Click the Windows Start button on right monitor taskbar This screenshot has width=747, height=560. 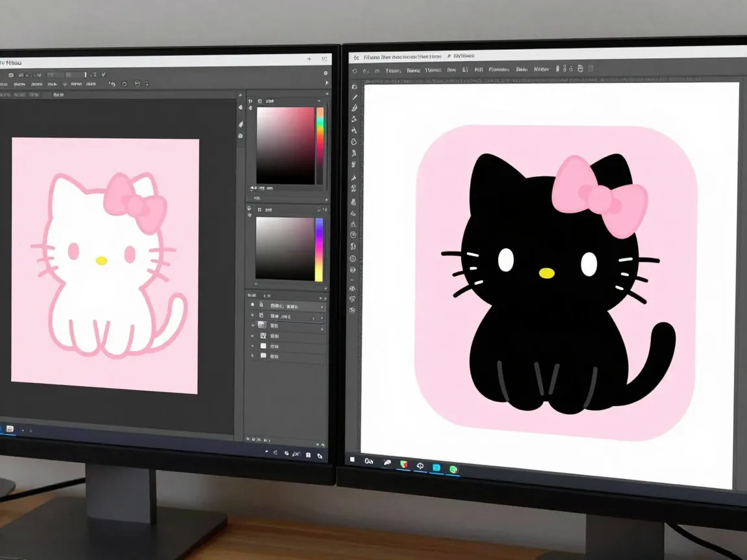point(352,460)
